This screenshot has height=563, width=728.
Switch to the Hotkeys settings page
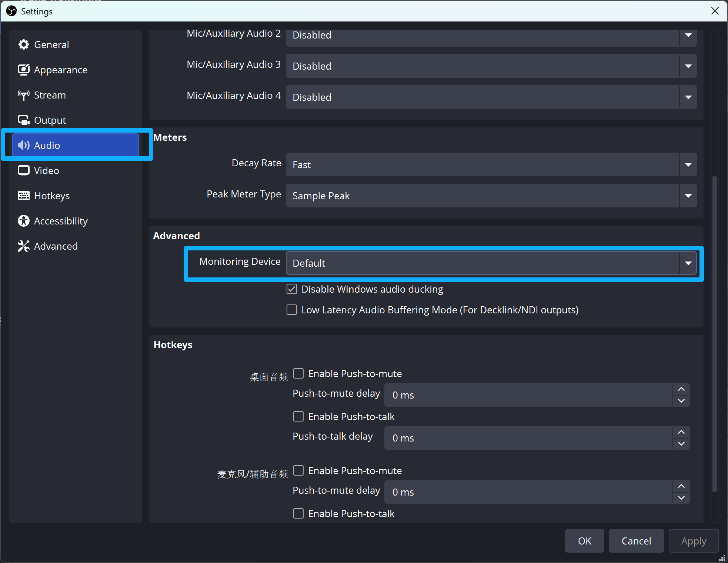pyautogui.click(x=76, y=196)
